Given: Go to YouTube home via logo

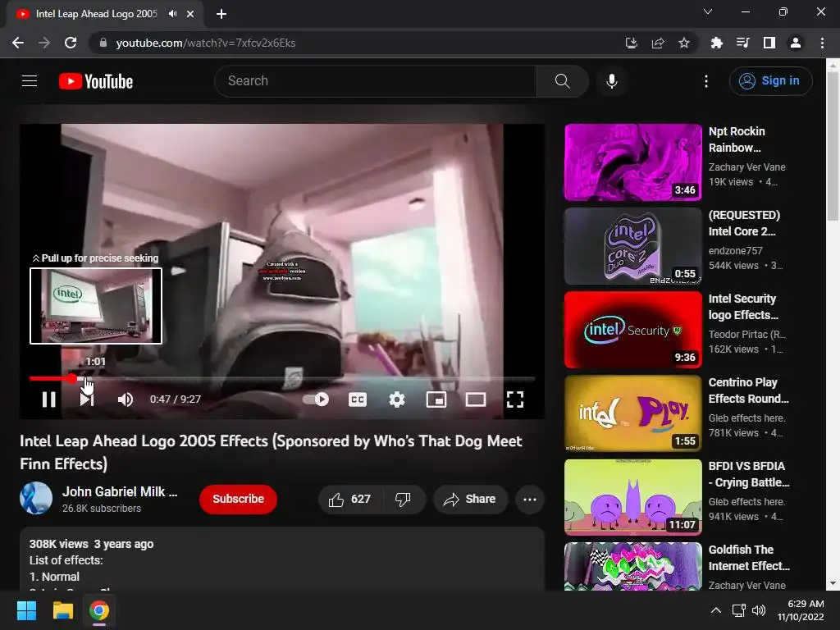Looking at the screenshot, I should (96, 81).
